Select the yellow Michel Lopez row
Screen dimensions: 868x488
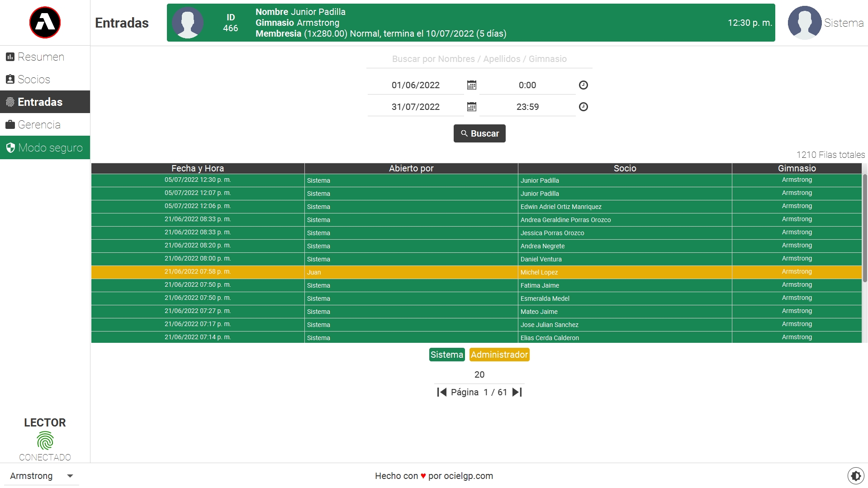(x=476, y=272)
